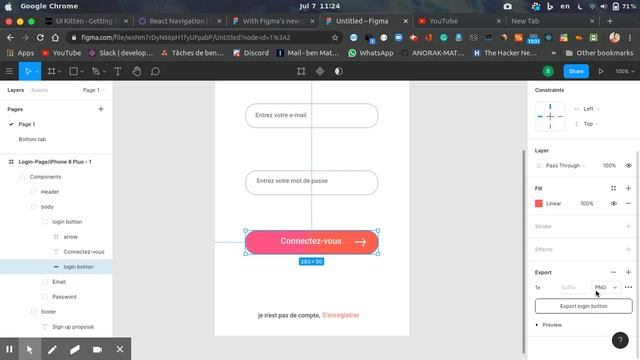Select the Bottom tab page
Screen dimensions: 640x360
(x=32, y=139)
